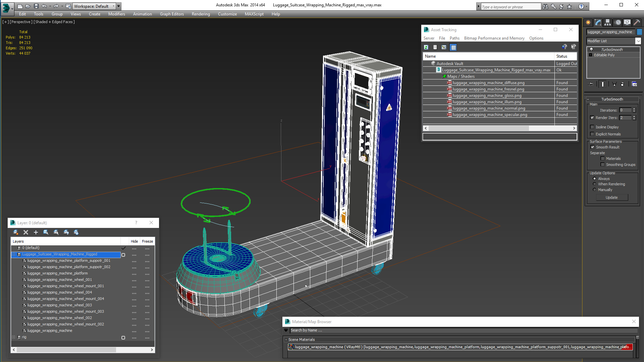Click the Asset Tracking server icon
Image resolution: width=644 pixels, height=362 pixels.
[x=429, y=38]
